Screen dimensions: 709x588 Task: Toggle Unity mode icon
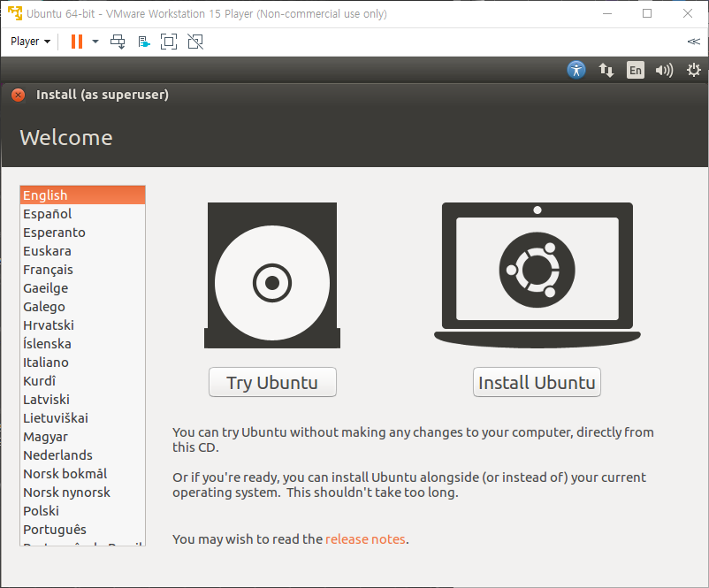195,42
